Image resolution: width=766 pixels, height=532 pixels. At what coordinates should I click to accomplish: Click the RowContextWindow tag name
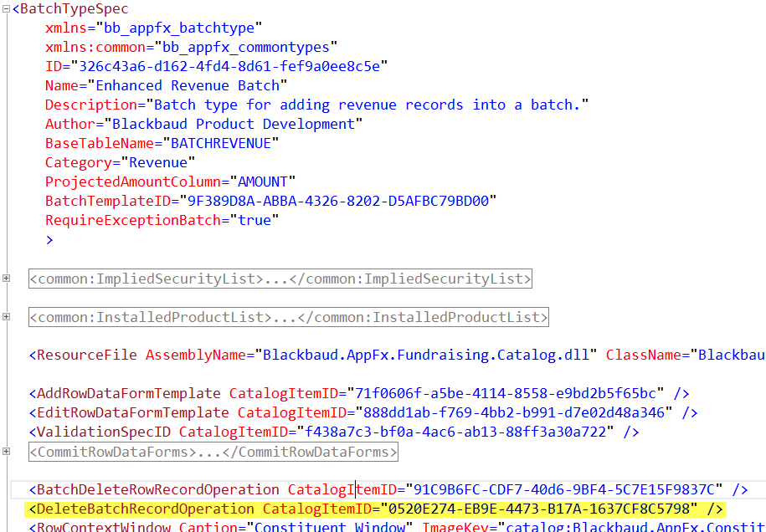pyautogui.click(x=104, y=527)
